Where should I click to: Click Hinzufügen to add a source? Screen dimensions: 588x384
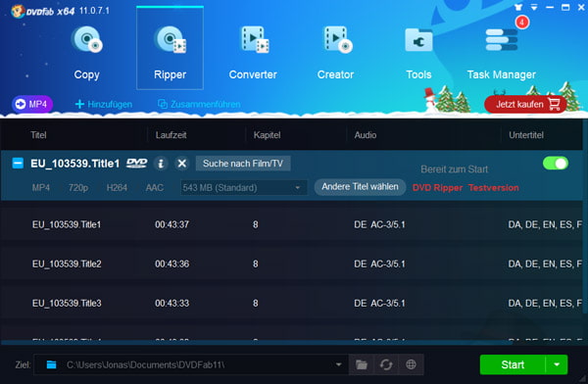coord(104,104)
